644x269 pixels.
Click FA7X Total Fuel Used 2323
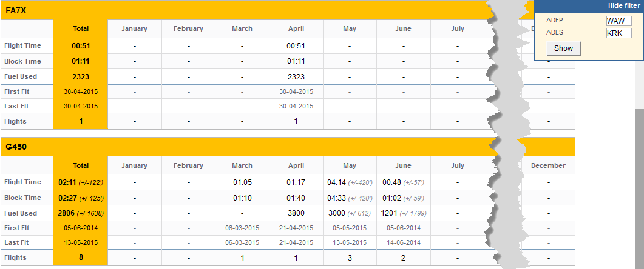81,77
